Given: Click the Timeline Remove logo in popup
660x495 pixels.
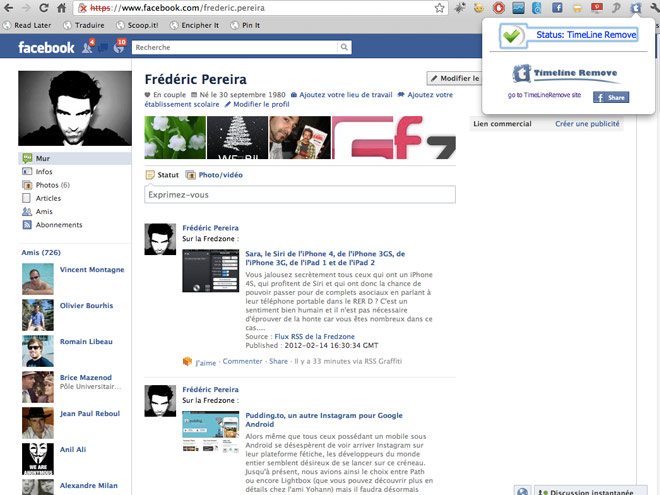Looking at the screenshot, I should pyautogui.click(x=565, y=73).
